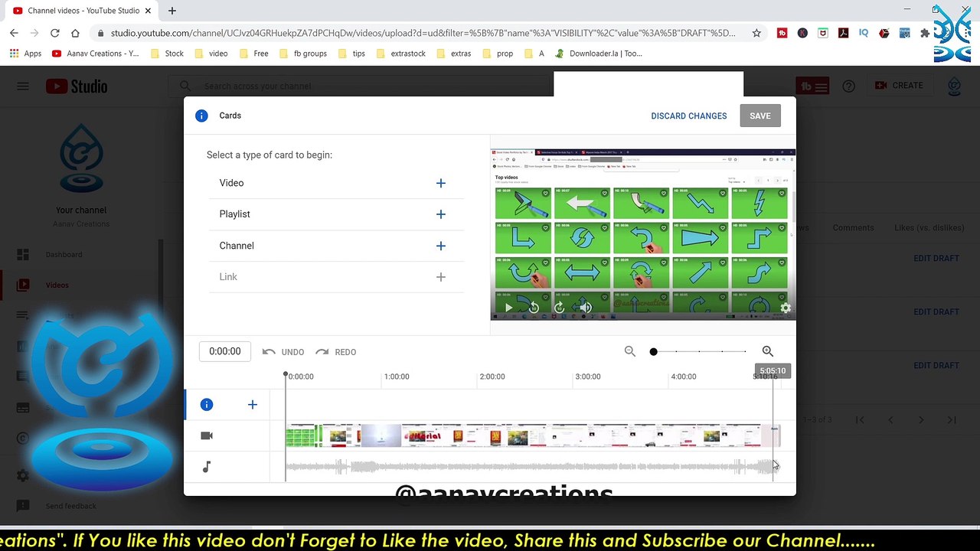Discard changes to the cards
The height and width of the screenshot is (551, 980).
689,116
